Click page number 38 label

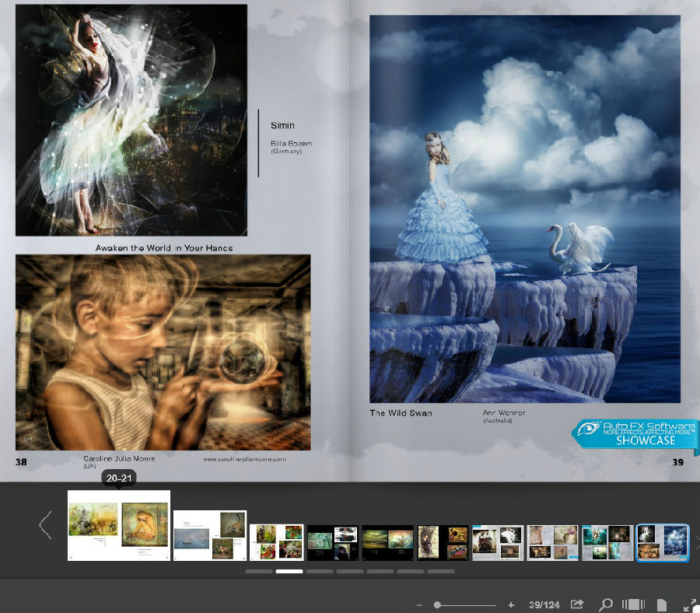click(x=21, y=462)
